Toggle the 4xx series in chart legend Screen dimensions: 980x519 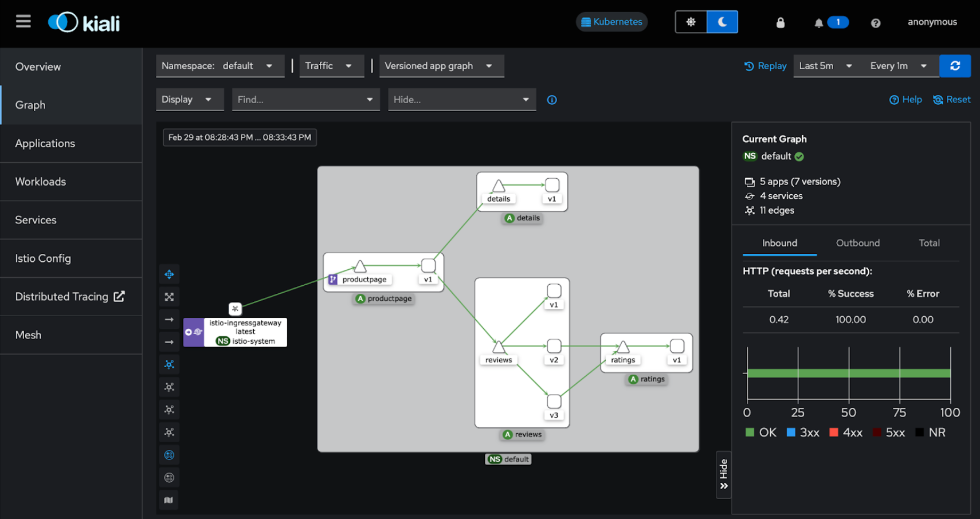click(846, 433)
